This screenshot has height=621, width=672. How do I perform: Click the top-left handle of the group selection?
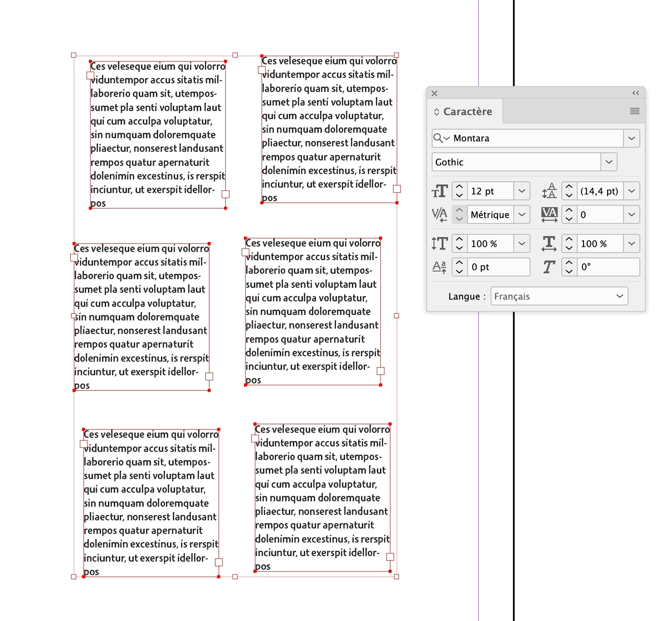point(74,55)
